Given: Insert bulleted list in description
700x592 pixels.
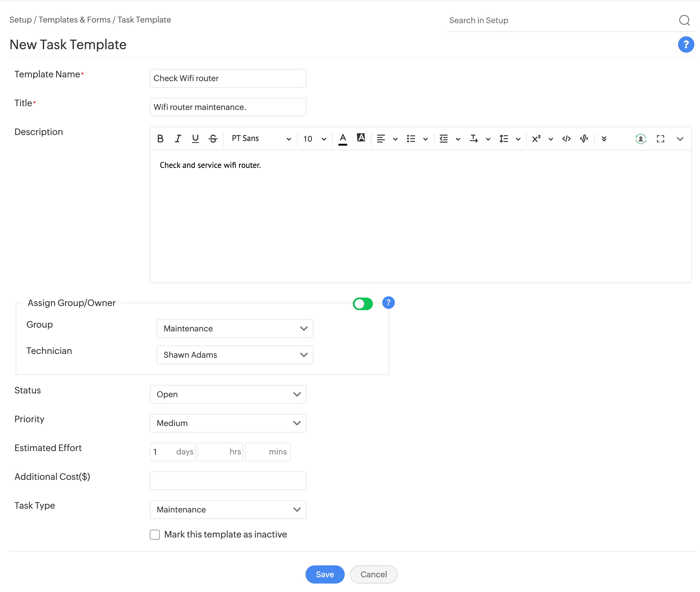Looking at the screenshot, I should [x=411, y=138].
